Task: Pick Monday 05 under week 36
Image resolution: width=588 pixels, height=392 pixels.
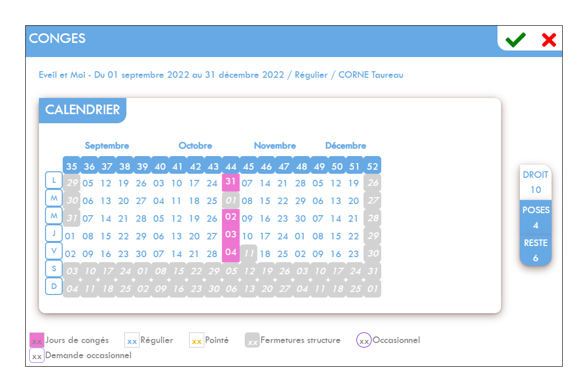Action: tap(88, 183)
